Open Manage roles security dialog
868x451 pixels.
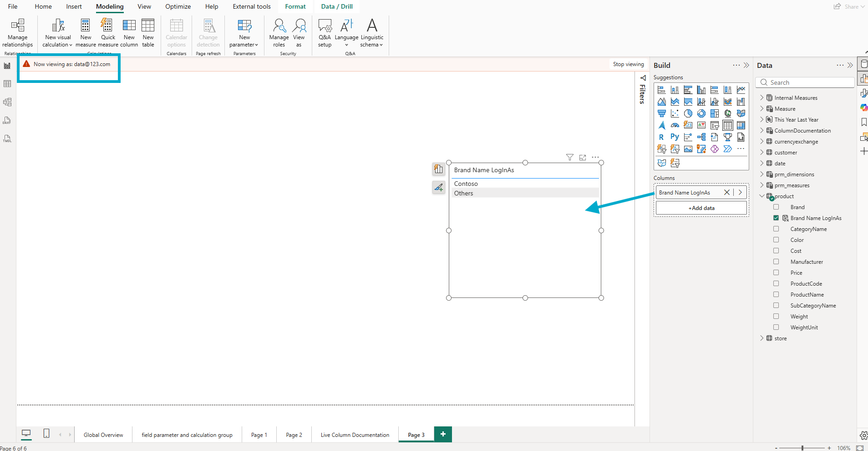pos(279,33)
